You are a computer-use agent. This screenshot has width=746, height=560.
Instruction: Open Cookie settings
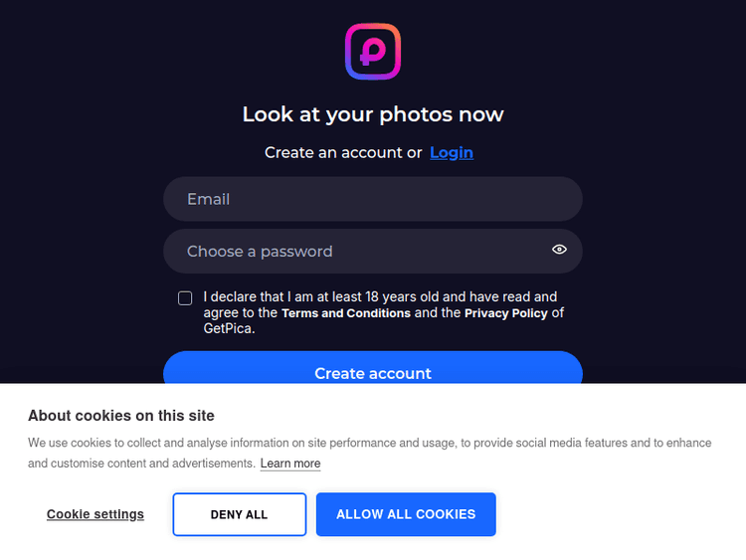pos(95,514)
